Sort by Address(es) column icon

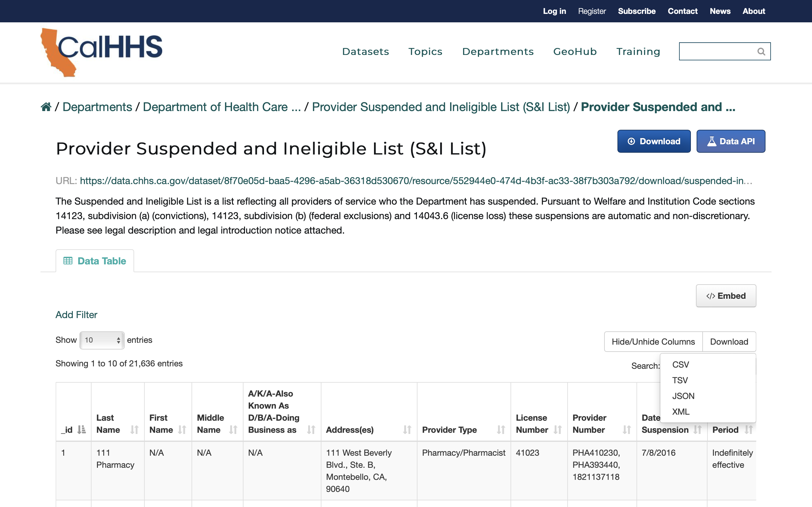coord(407,429)
